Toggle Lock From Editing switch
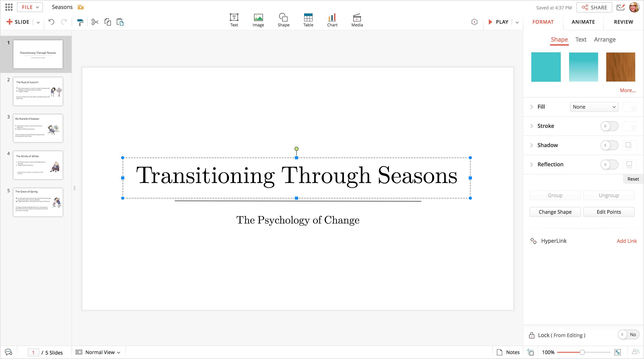Screen dimensions: 644x359 pyautogui.click(x=628, y=334)
